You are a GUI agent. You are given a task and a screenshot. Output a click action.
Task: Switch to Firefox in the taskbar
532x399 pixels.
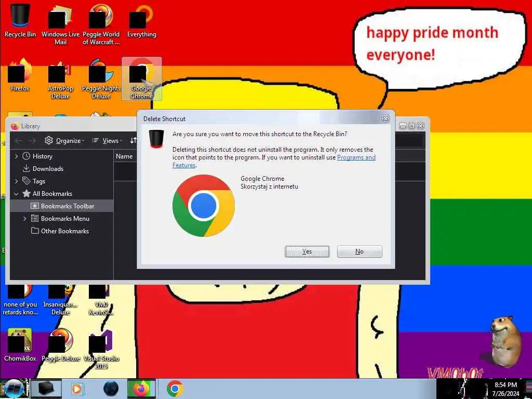[141, 389]
